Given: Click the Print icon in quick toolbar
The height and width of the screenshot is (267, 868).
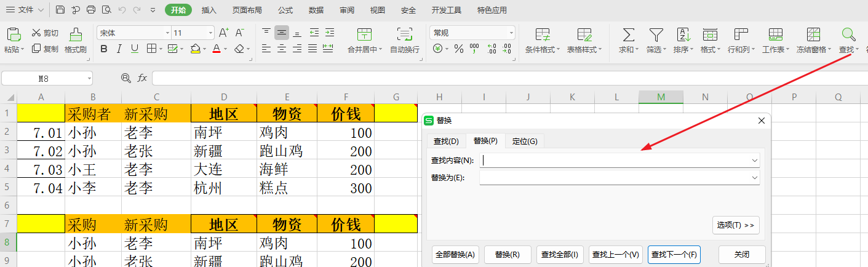Looking at the screenshot, I should coord(91,10).
